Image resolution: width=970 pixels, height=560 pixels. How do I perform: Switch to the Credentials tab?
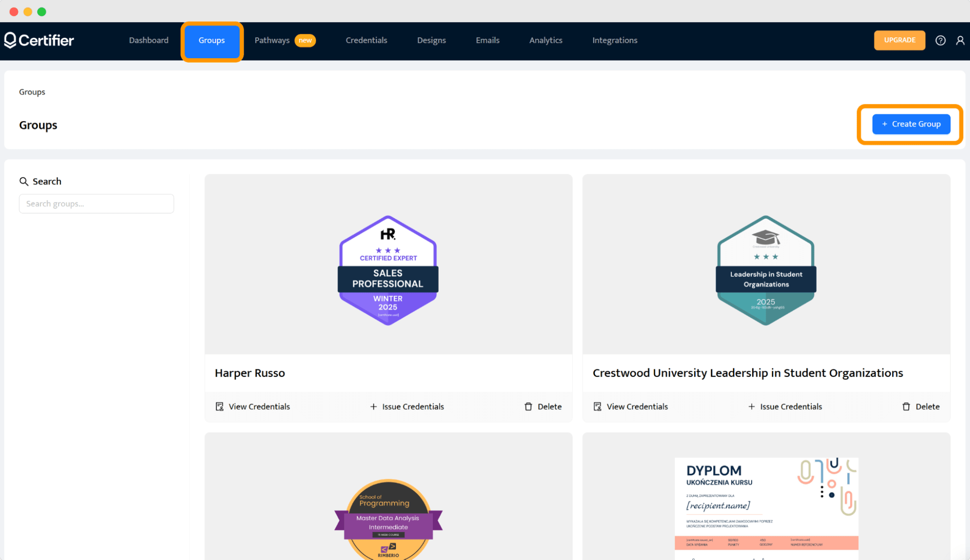[x=366, y=40]
